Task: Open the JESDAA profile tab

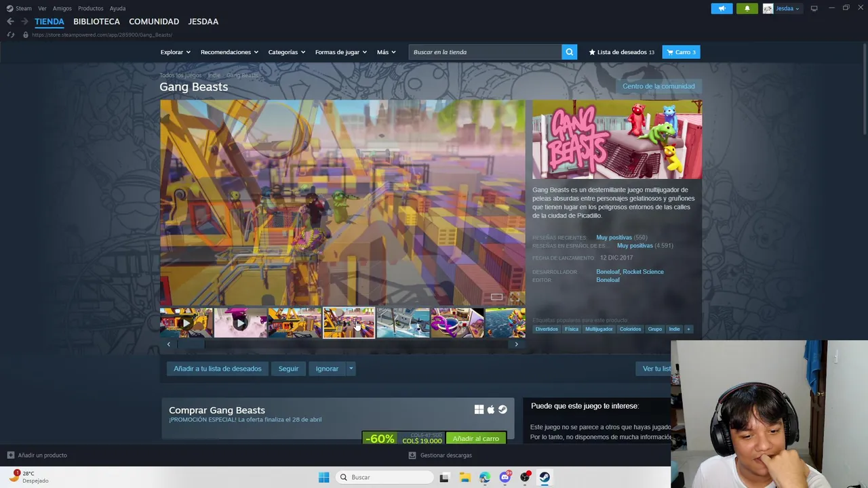Action: pyautogui.click(x=203, y=22)
